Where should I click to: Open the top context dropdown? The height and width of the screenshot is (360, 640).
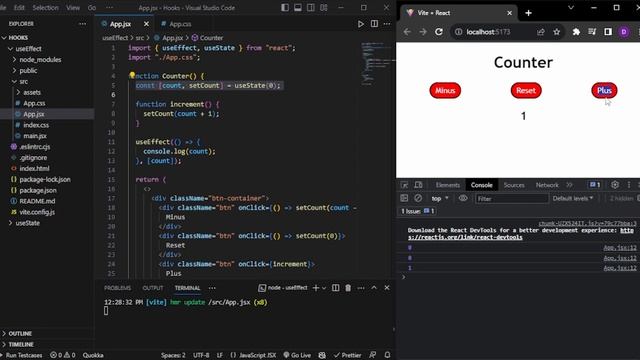point(440,198)
